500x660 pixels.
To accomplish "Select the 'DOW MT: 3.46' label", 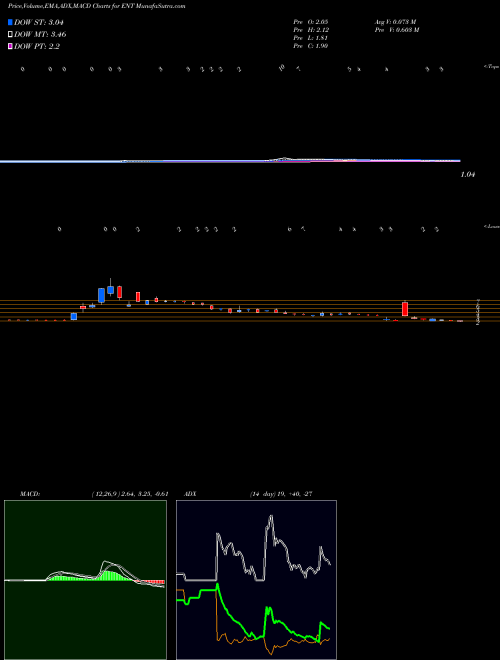I will [40, 35].
